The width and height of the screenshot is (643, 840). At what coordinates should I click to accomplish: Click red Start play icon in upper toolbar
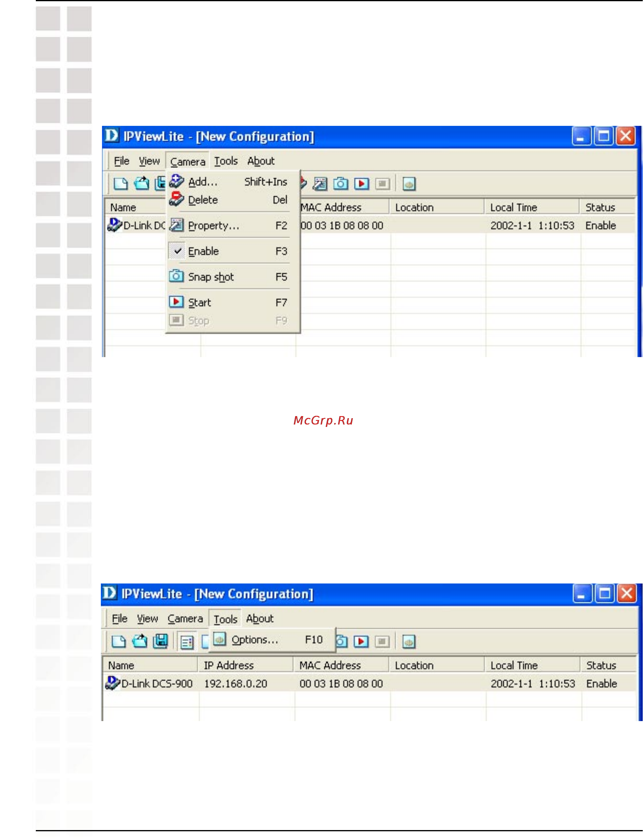[362, 184]
